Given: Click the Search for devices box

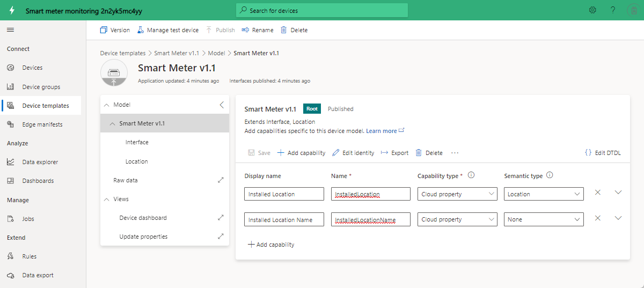Looking at the screenshot, I should pos(322,10).
